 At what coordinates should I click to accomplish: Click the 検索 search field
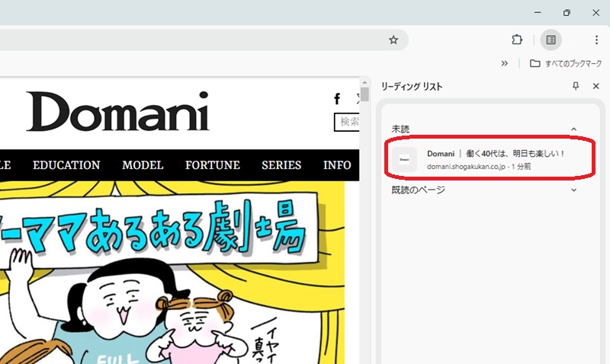click(x=347, y=122)
